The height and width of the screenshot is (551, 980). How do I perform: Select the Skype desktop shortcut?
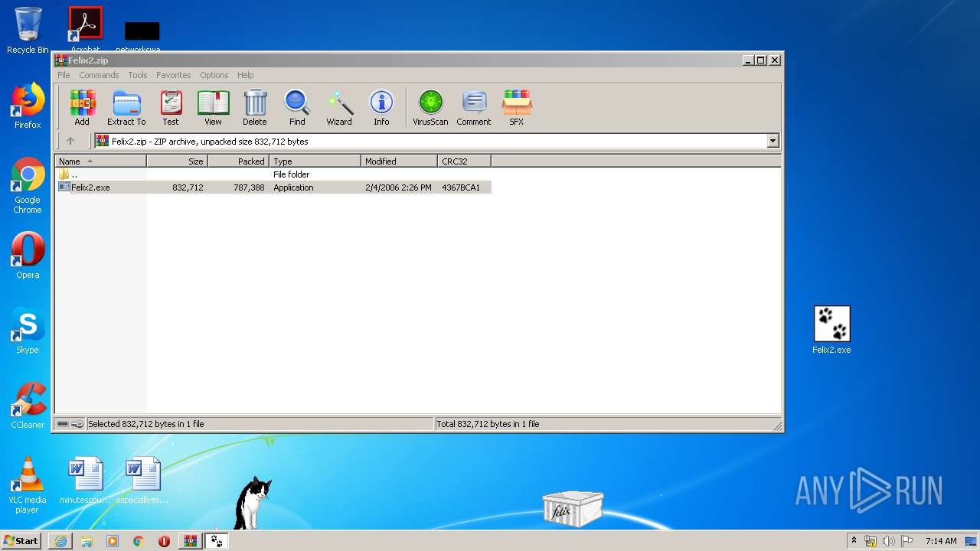point(28,331)
